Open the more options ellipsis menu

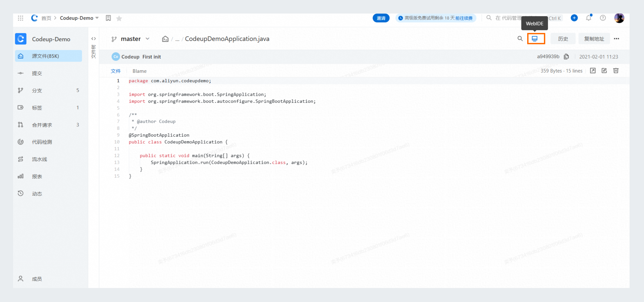tap(616, 39)
